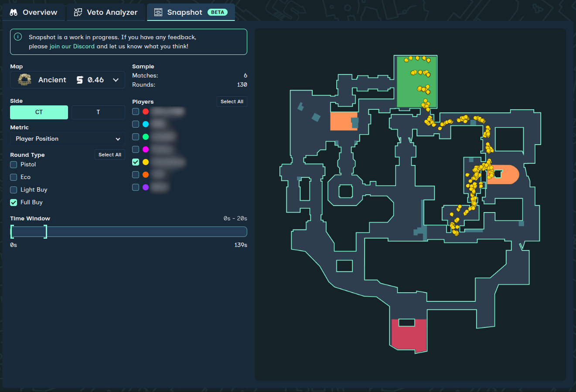Open the Player Position metric dropdown
576x392 pixels.
click(x=68, y=139)
